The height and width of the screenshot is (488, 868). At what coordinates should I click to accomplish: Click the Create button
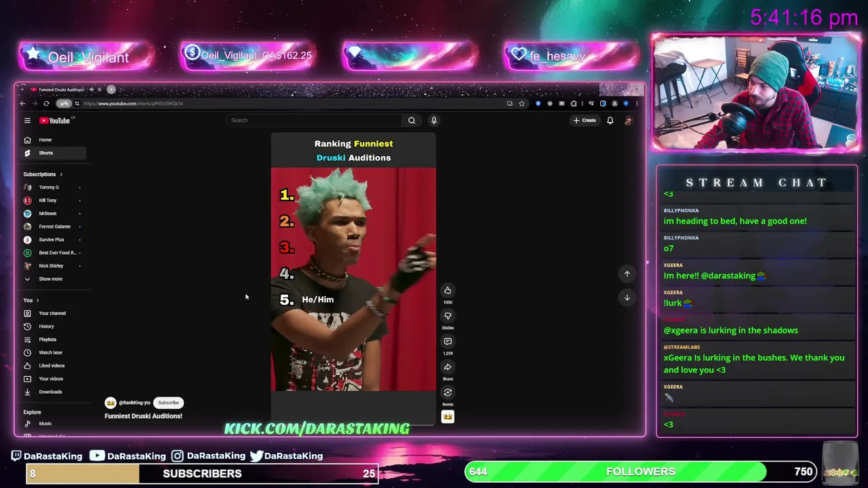(584, 121)
